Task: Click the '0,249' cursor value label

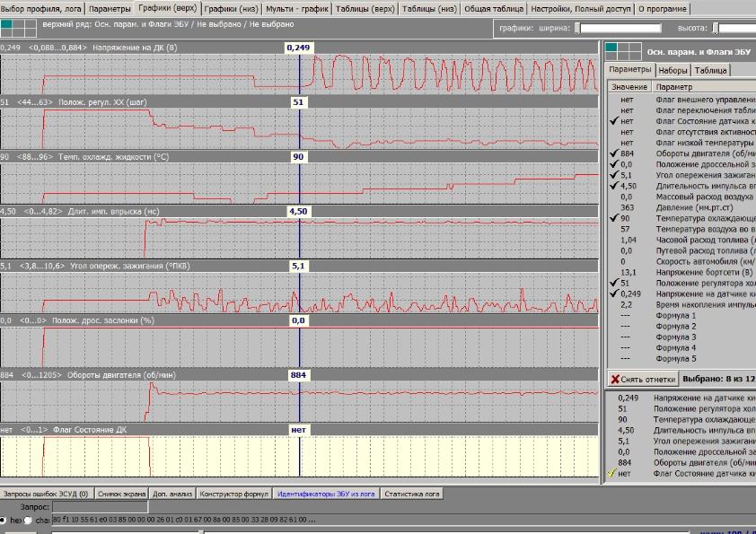Action: pyautogui.click(x=298, y=48)
